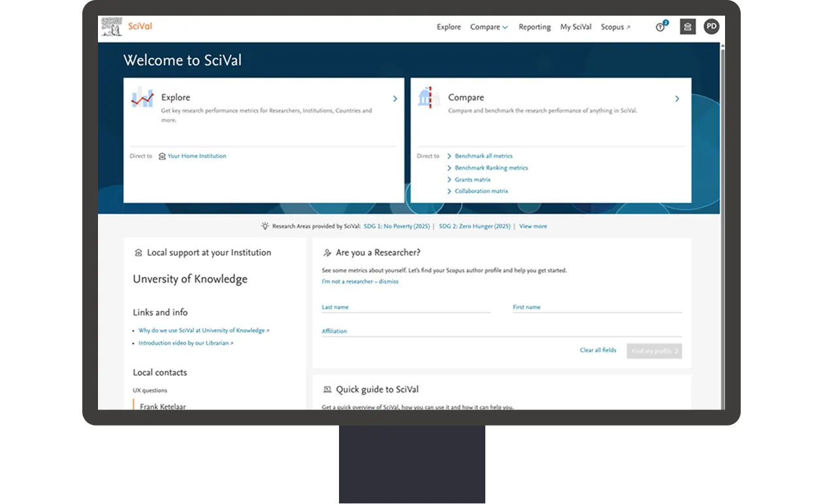Screen dimensions: 823x504
Task: Open Your Home Institution link
Action: point(197,156)
